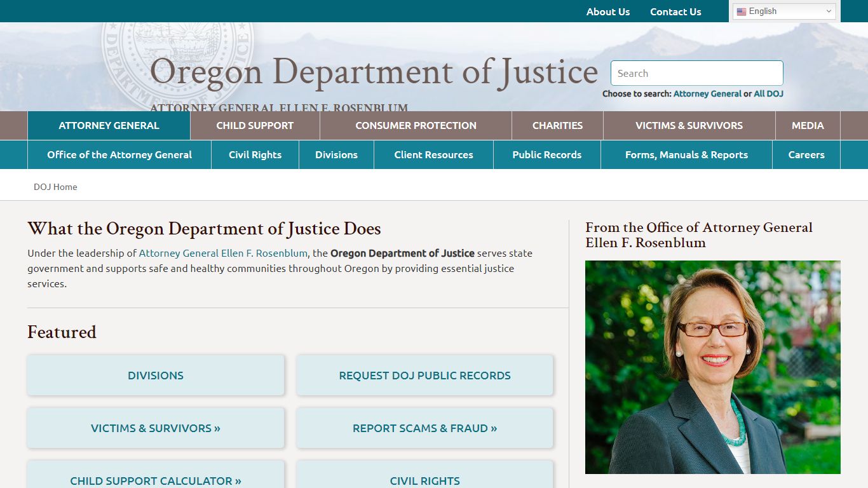Click the REQUEST DOJ PUBLIC RECORDS button
Viewport: 868px width, 488px height.
[424, 376]
